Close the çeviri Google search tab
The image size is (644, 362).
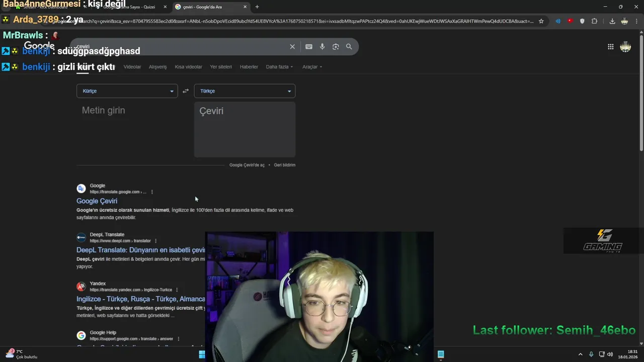click(245, 7)
